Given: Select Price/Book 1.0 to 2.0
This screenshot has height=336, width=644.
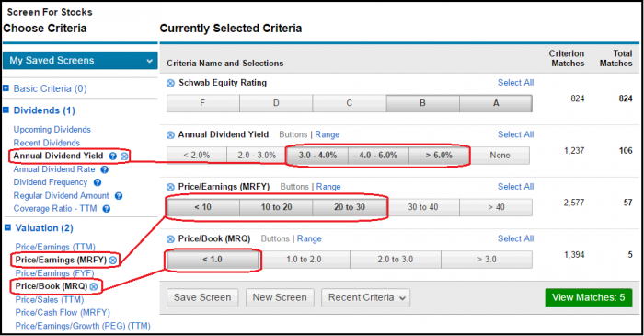Looking at the screenshot, I should click(304, 260).
